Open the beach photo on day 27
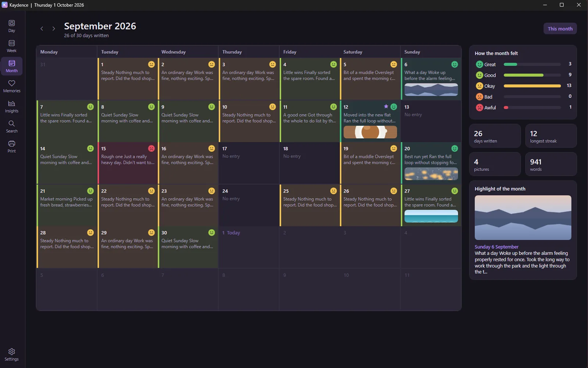This screenshot has height=368, width=588. [x=431, y=216]
